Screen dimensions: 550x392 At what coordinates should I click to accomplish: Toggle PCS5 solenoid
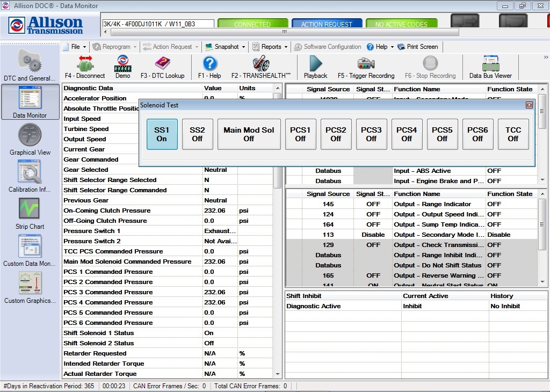[x=442, y=134]
